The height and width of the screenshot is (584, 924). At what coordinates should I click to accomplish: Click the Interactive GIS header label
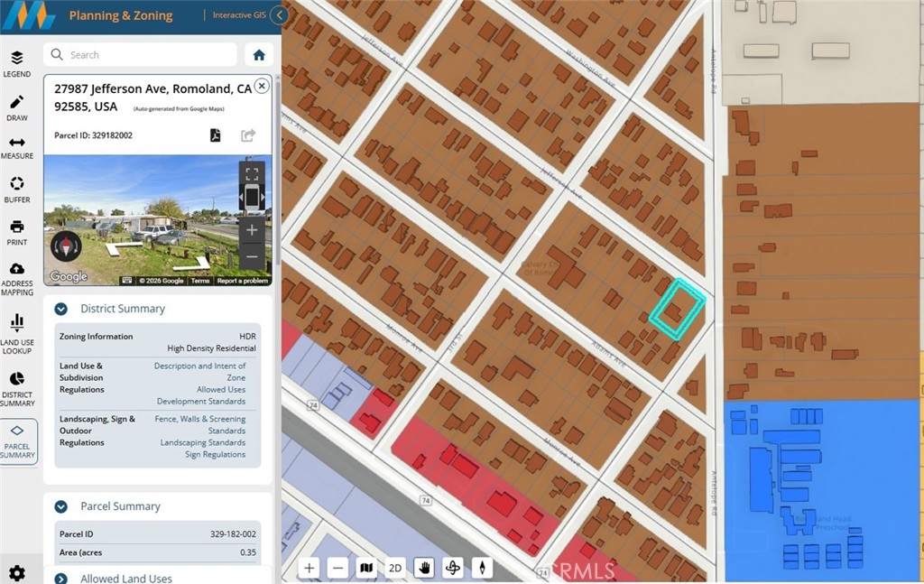(x=239, y=15)
